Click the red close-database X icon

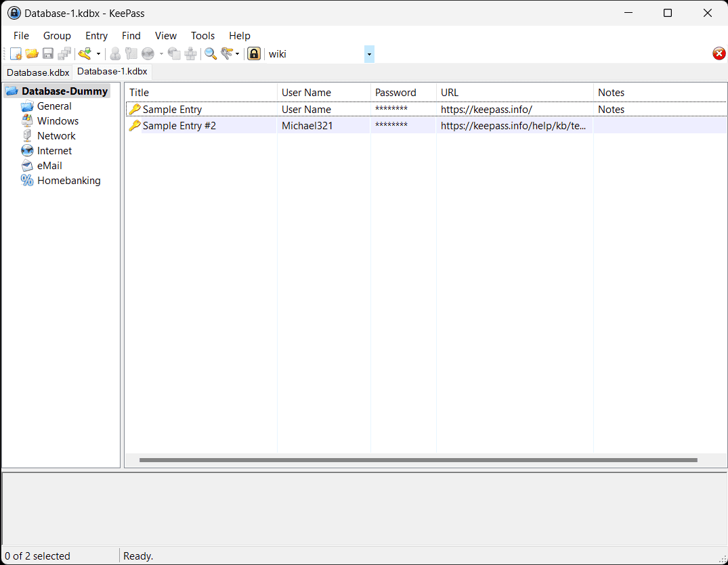pyautogui.click(x=719, y=54)
